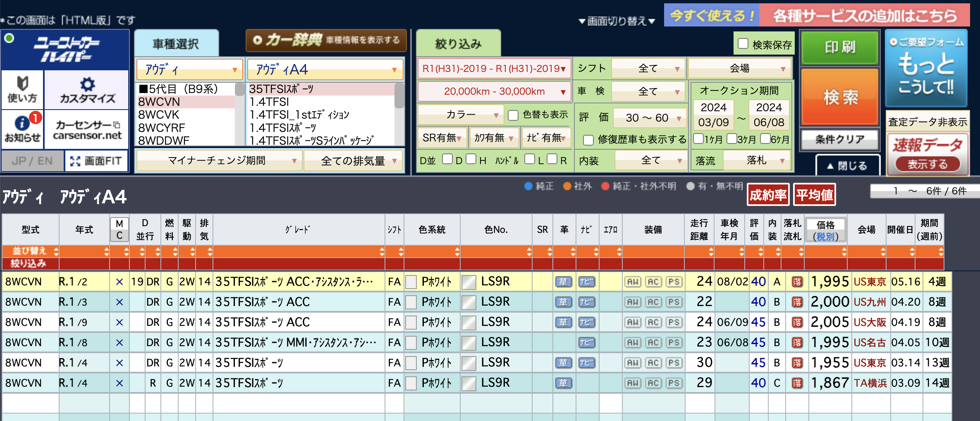The image size is (980, 421).
Task: Click the ユーストカーハイパー logo
Action: click(x=66, y=50)
